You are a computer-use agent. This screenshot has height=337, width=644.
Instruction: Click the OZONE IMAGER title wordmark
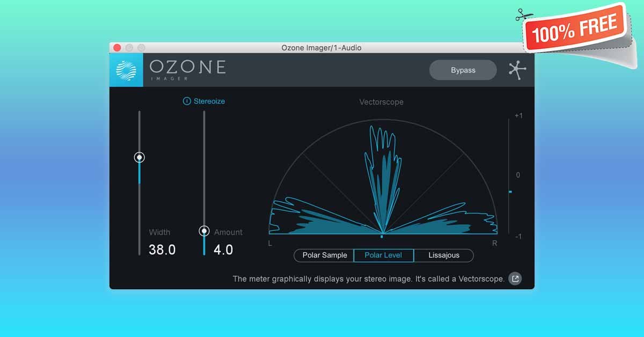tap(187, 69)
